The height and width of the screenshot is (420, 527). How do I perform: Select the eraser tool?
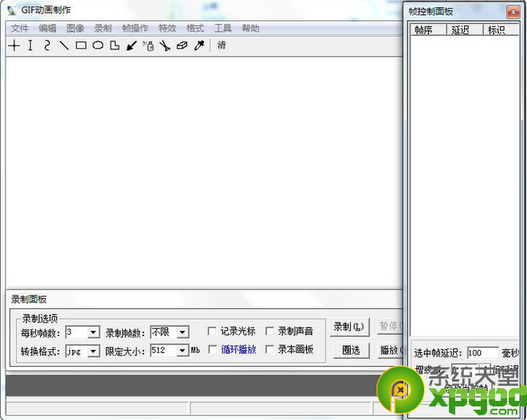182,45
